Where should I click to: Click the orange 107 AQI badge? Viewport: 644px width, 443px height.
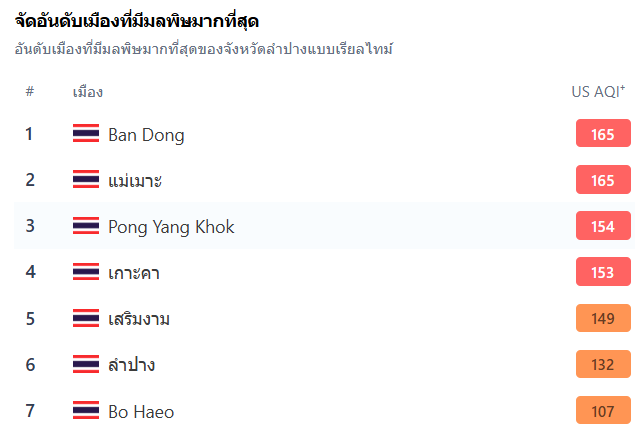coord(603,410)
